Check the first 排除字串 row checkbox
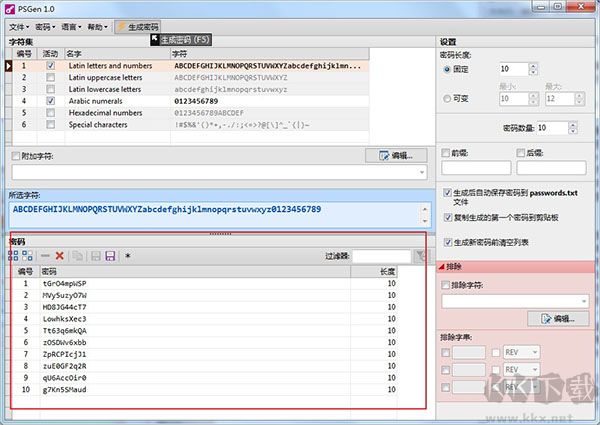This screenshot has width=600, height=425. (x=445, y=352)
